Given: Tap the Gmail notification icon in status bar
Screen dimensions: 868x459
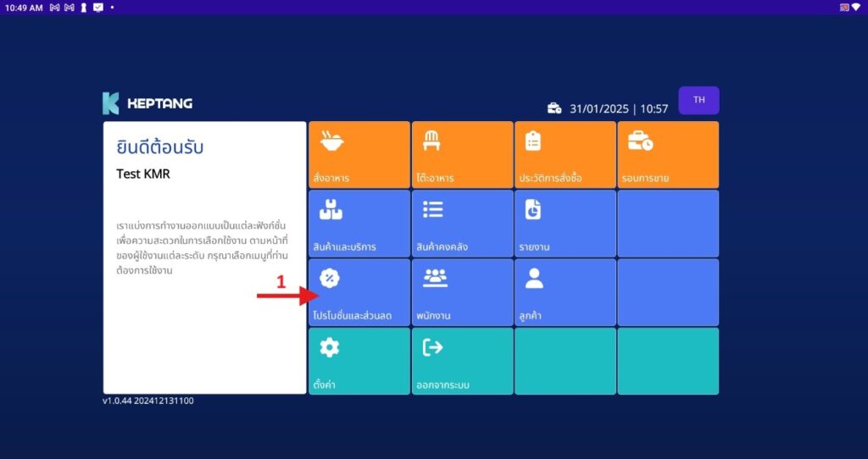Looking at the screenshot, I should click(x=53, y=7).
